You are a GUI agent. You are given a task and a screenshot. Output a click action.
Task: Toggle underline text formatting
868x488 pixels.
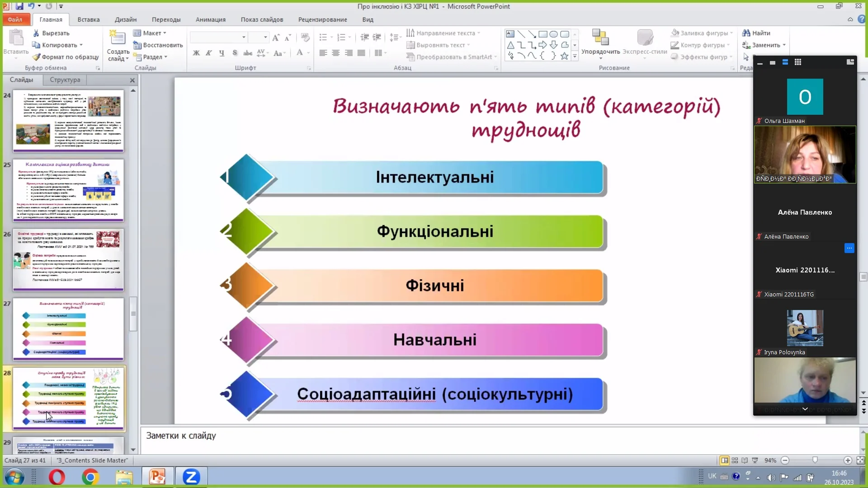tap(222, 53)
